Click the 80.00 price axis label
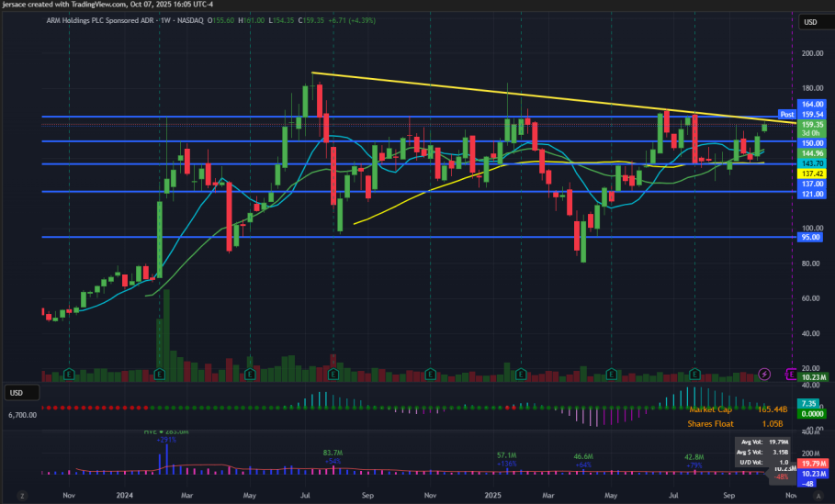The width and height of the screenshot is (835, 504). coord(811,263)
